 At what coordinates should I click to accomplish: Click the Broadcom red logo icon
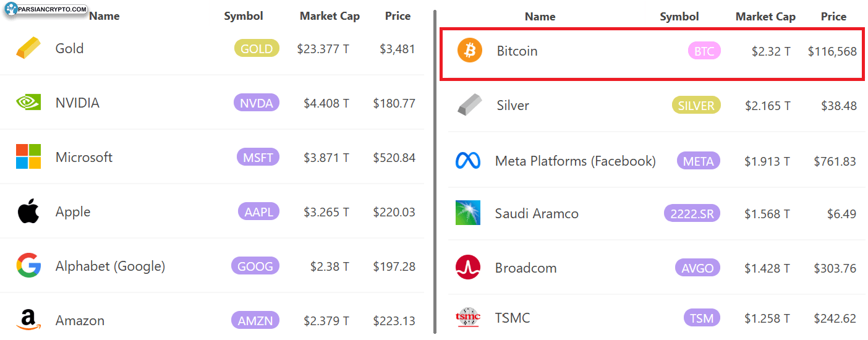pyautogui.click(x=468, y=268)
